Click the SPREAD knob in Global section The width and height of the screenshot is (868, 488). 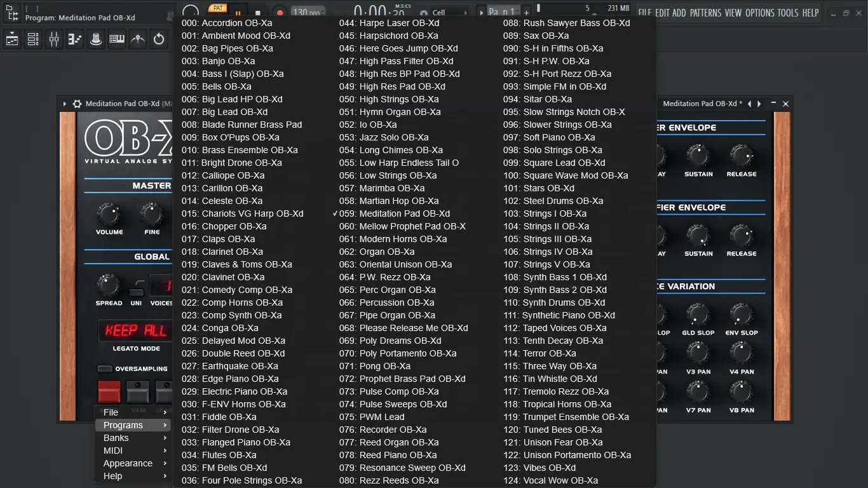109,285
